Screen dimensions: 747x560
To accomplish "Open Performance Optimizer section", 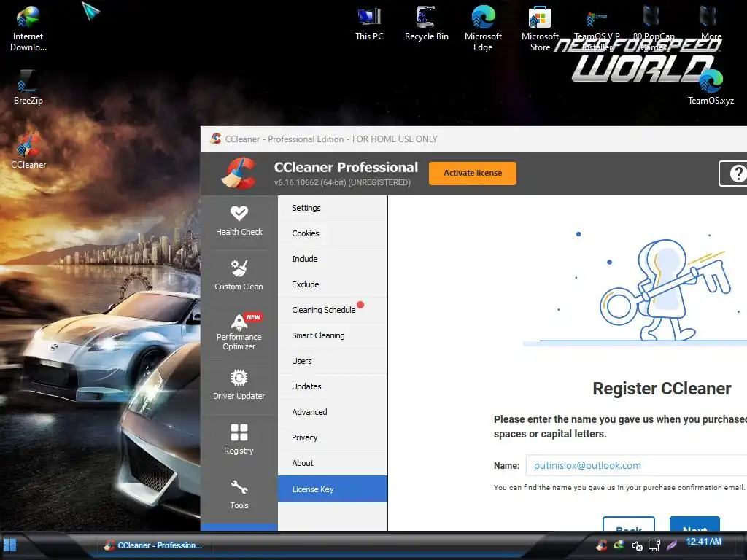I will click(x=239, y=332).
